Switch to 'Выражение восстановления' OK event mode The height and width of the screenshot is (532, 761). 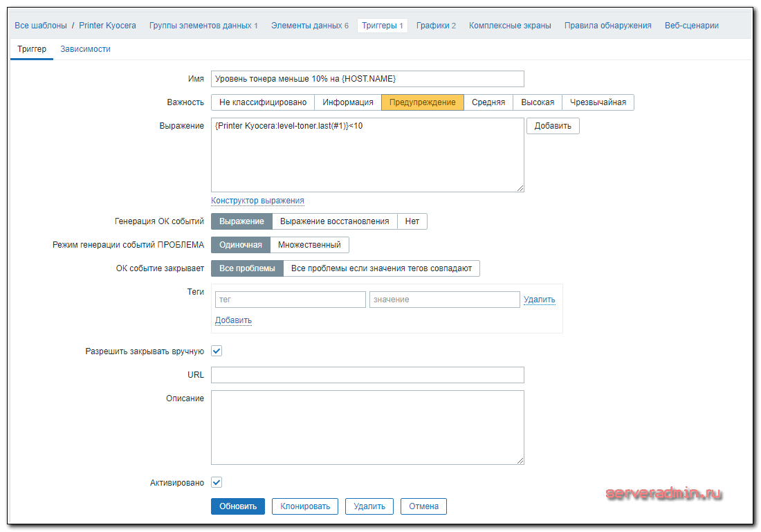coord(335,221)
